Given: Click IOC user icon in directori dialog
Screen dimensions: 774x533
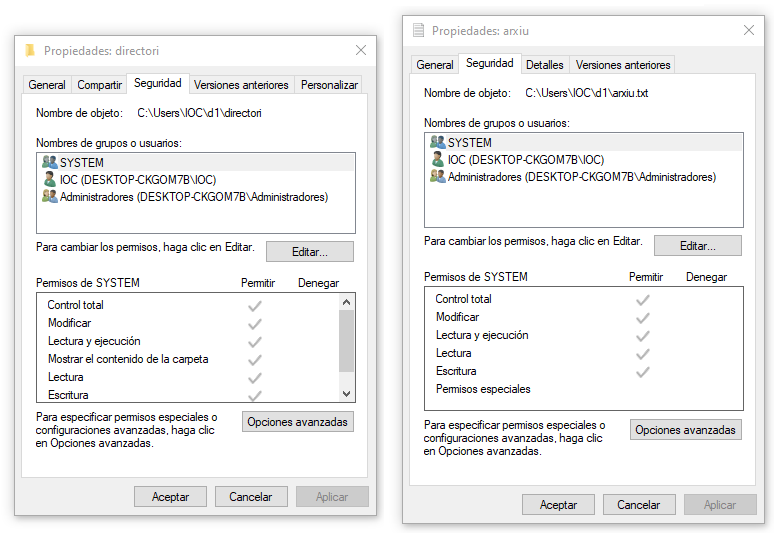Looking at the screenshot, I should coord(50,180).
